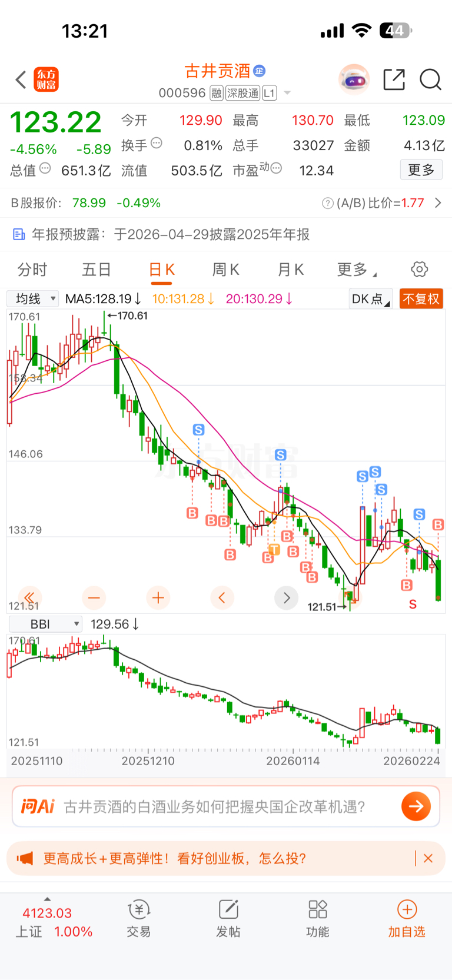Open the AI robot assistant avatar
The height and width of the screenshot is (980, 452).
tap(354, 79)
